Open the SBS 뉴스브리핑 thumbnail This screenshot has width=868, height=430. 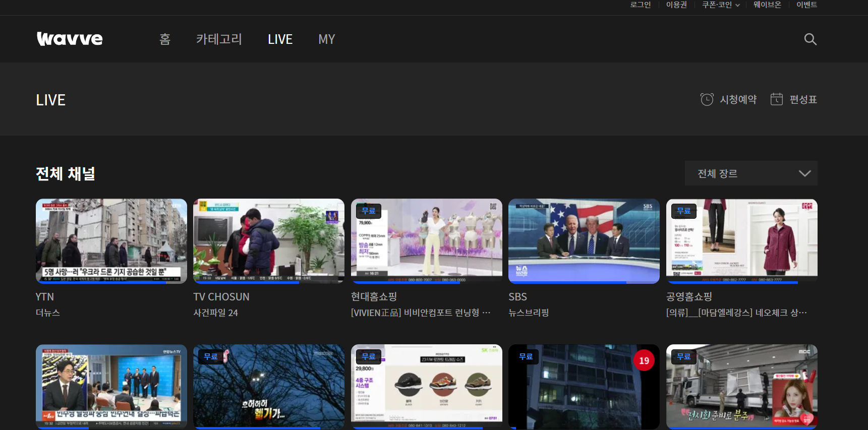(x=584, y=241)
